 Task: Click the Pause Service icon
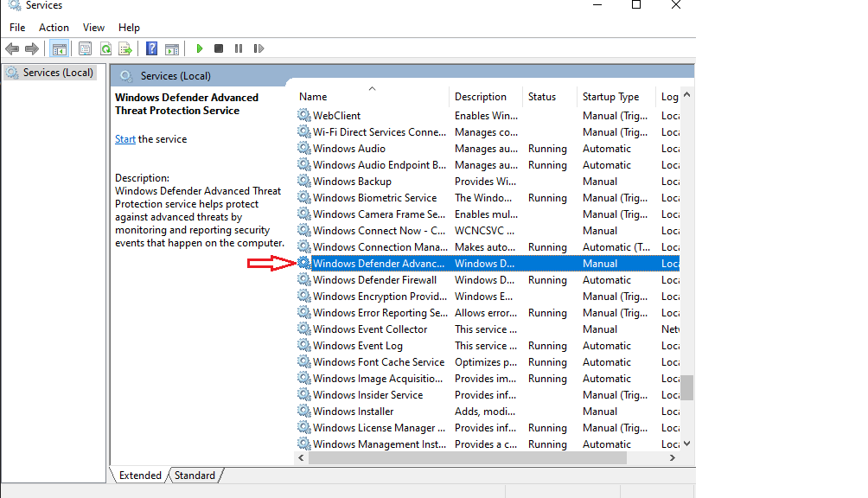click(x=239, y=48)
